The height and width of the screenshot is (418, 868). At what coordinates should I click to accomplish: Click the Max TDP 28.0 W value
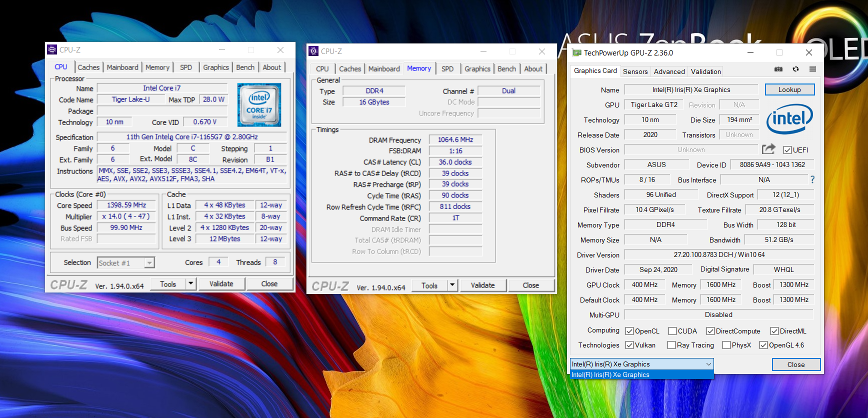[x=213, y=99]
